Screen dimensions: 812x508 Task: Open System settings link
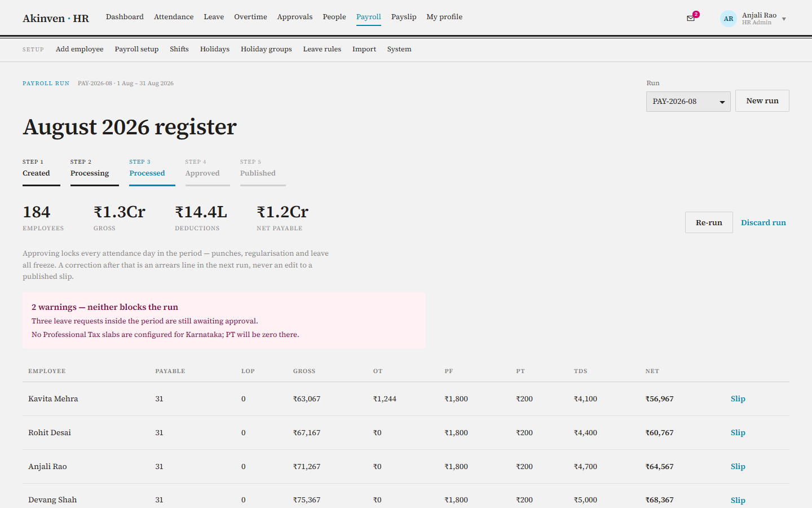tap(399, 49)
